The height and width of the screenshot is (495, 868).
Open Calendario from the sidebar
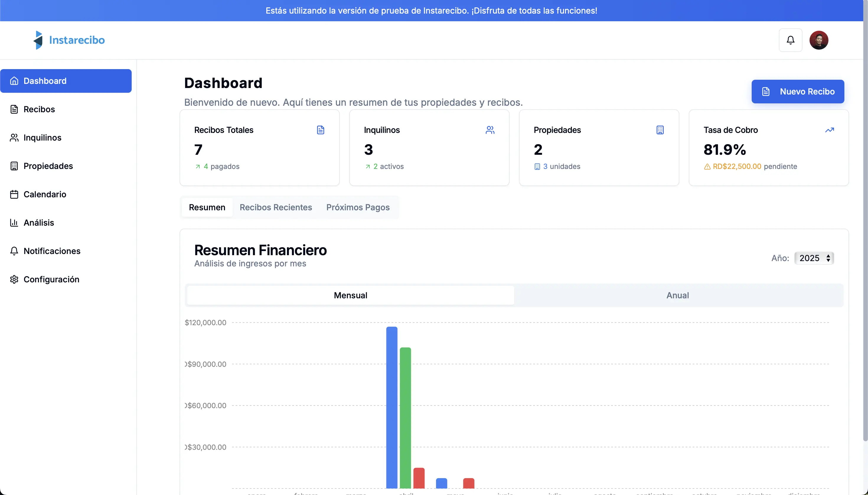66,194
